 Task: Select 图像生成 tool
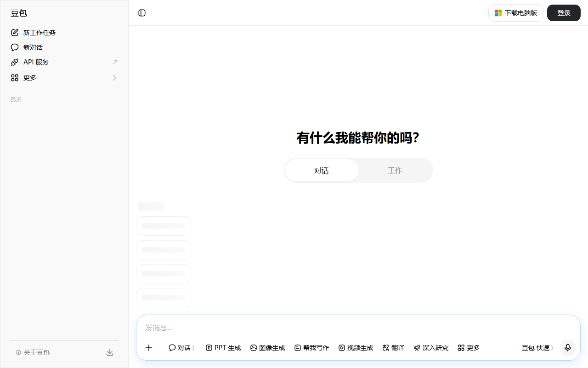(268, 348)
